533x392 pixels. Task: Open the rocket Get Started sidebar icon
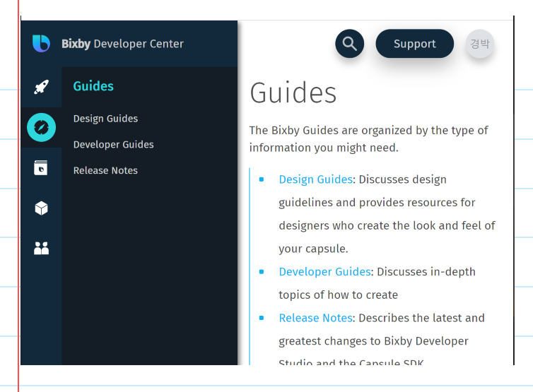(x=41, y=87)
